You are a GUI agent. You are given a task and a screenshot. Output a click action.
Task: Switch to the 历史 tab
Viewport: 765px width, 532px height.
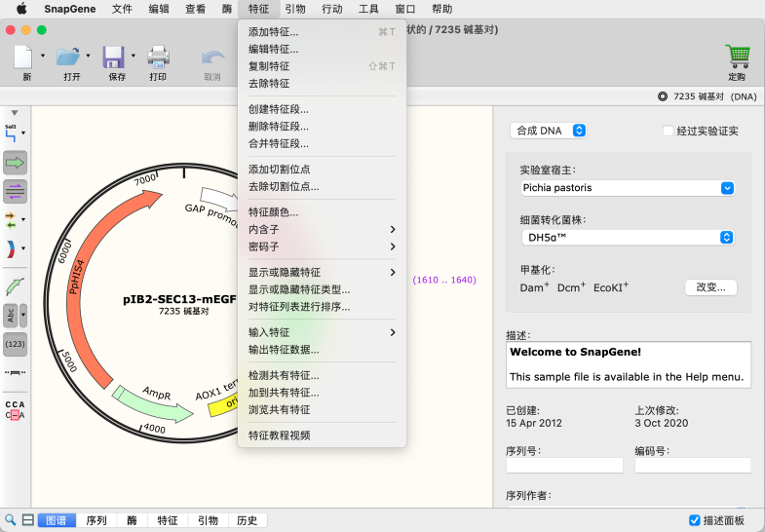click(x=247, y=520)
